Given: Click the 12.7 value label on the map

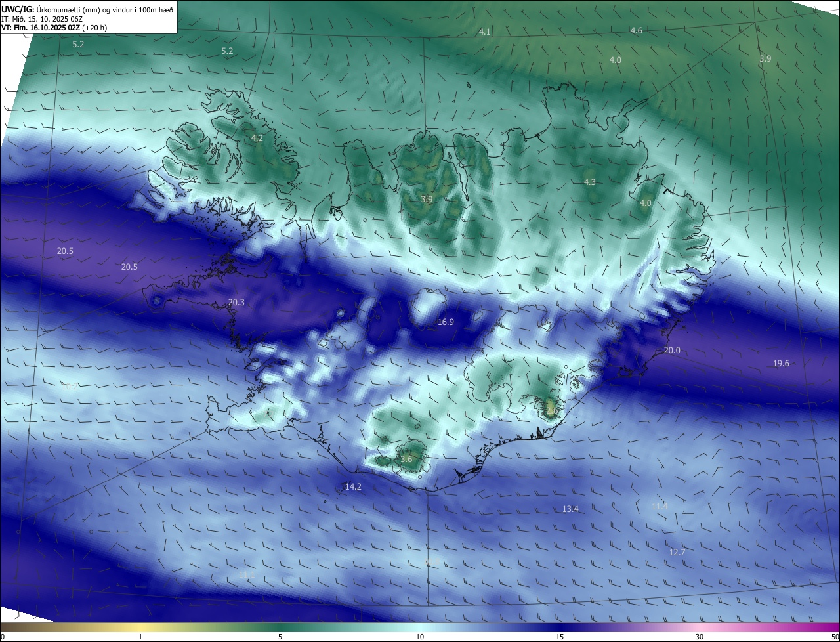Looking at the screenshot, I should 677,553.
